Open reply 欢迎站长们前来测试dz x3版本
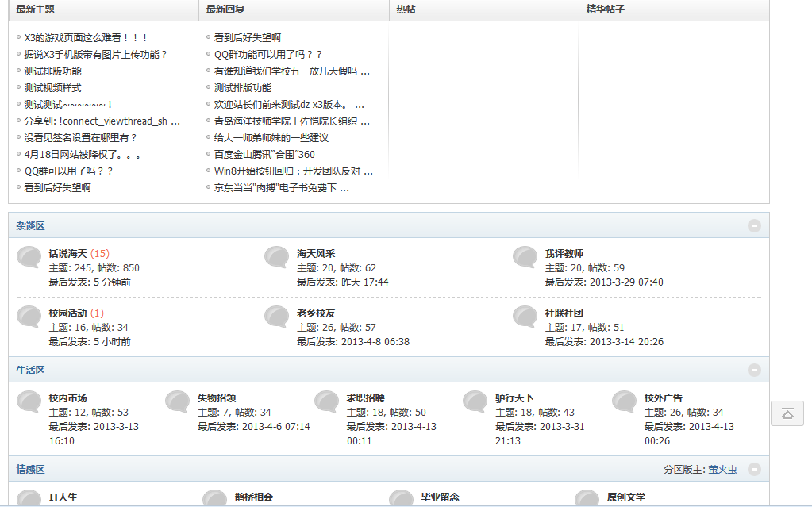The image size is (812, 507). pos(289,105)
